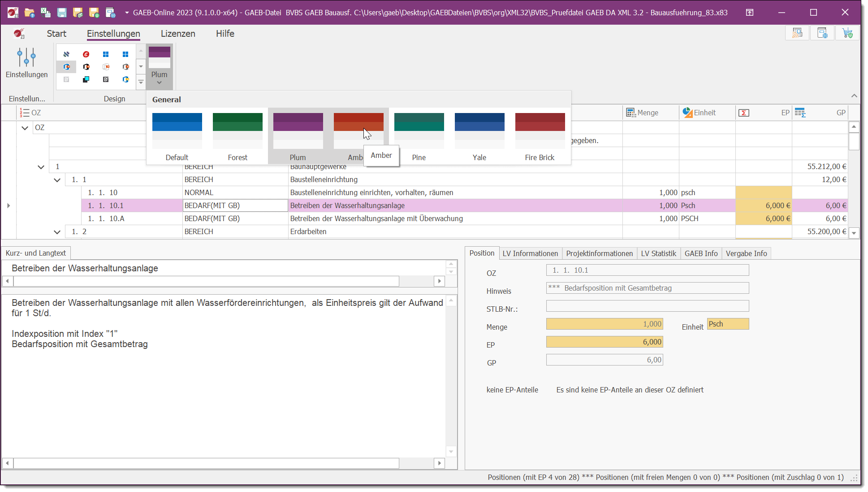Select the Fire Brick theme swatch
The height and width of the screenshot is (492, 868).
click(x=540, y=130)
